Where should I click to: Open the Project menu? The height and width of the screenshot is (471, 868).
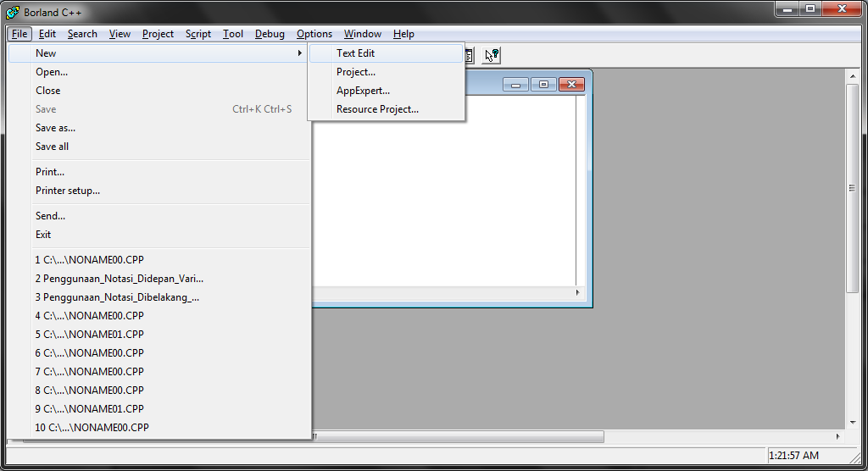158,34
